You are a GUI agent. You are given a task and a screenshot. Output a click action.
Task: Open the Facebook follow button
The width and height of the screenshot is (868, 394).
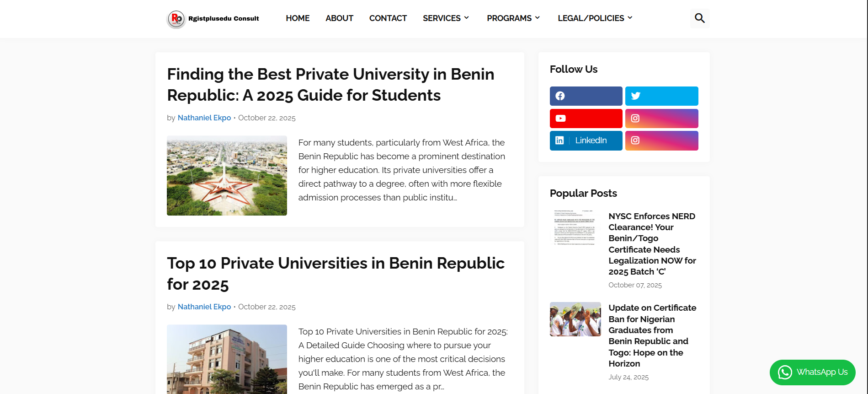[x=586, y=96]
